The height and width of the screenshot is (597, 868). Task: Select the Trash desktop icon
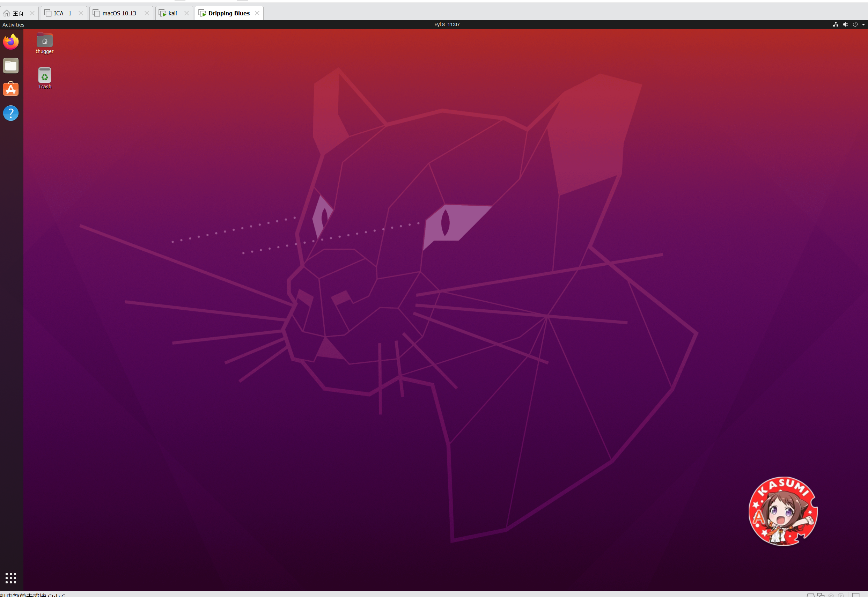45,75
